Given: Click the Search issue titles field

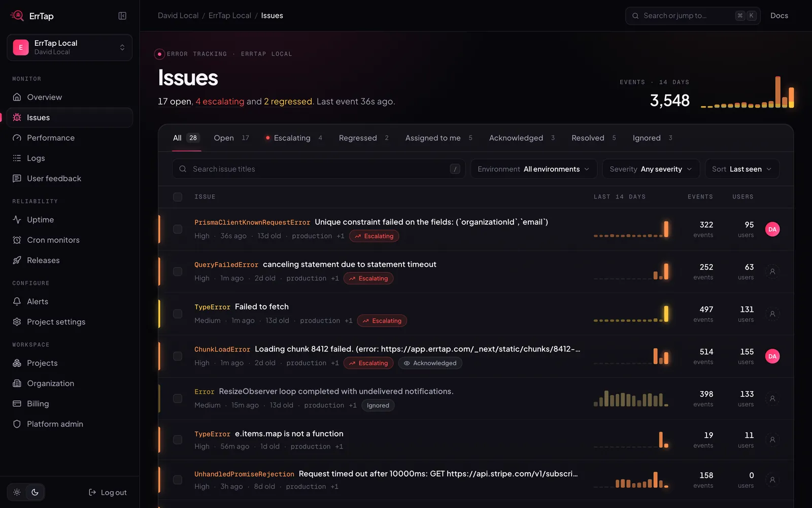Looking at the screenshot, I should click(319, 169).
